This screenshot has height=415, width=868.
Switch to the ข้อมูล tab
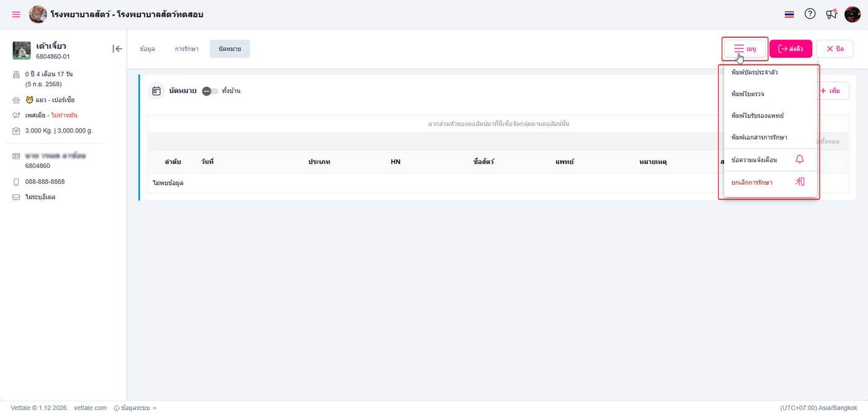(x=148, y=49)
